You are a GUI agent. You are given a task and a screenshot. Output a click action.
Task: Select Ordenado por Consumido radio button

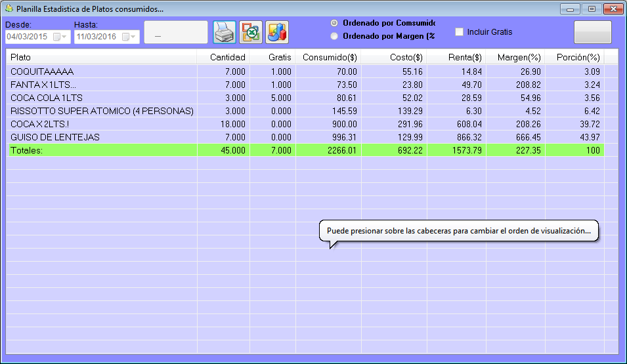[x=334, y=23]
